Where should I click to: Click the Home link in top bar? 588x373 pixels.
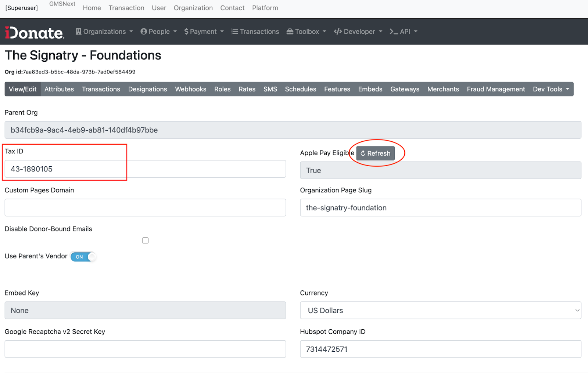pyautogui.click(x=92, y=8)
